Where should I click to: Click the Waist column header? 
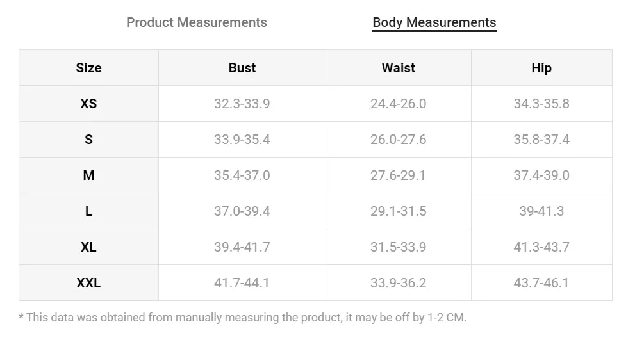pos(399,68)
